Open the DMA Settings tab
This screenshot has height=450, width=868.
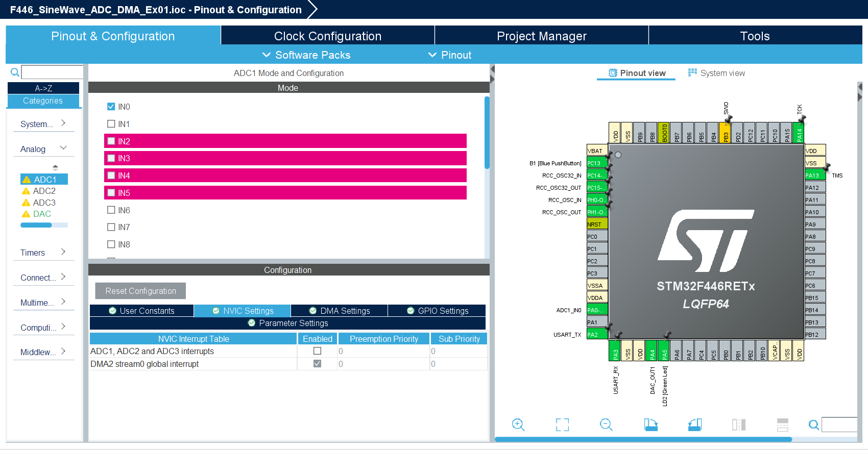[x=340, y=311]
